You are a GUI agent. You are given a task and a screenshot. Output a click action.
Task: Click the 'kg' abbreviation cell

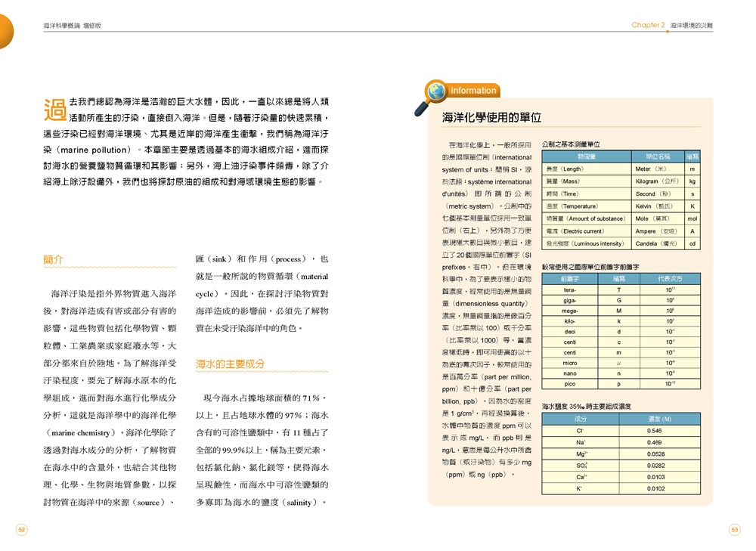tap(692, 181)
